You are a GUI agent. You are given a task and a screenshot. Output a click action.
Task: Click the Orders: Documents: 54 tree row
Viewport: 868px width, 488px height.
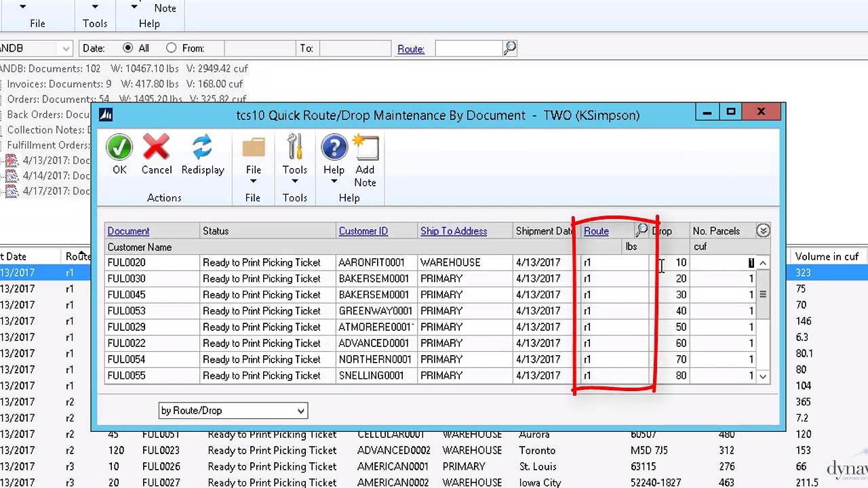click(127, 99)
